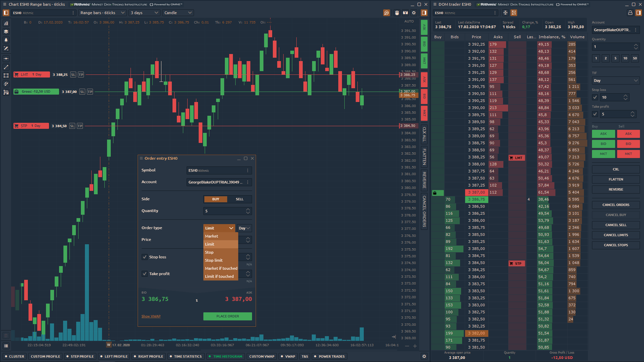Open the chart settings gear icon
Viewport: 644px width, 362px height.
[x=413, y=12]
